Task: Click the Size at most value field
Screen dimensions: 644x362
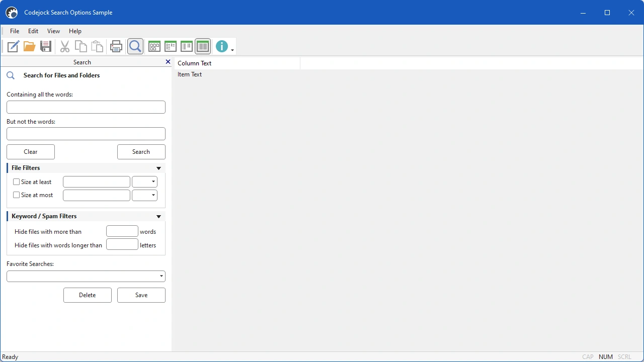Action: tap(97, 195)
